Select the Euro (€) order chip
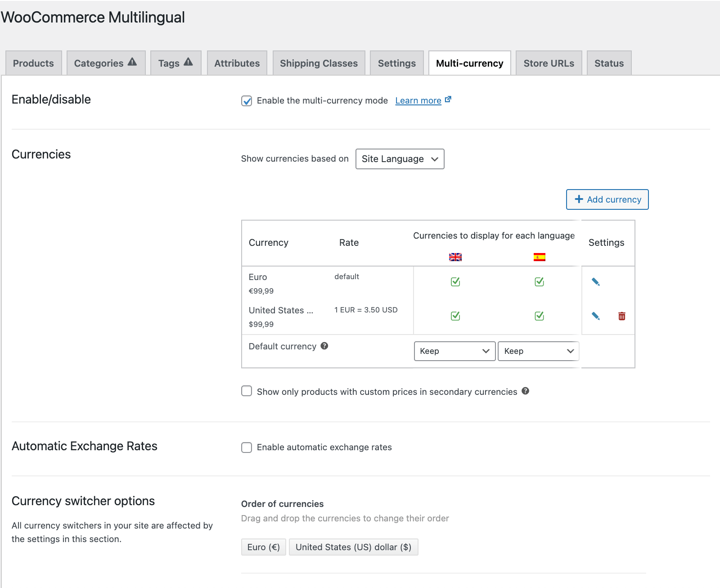The image size is (720, 588). 264,547
